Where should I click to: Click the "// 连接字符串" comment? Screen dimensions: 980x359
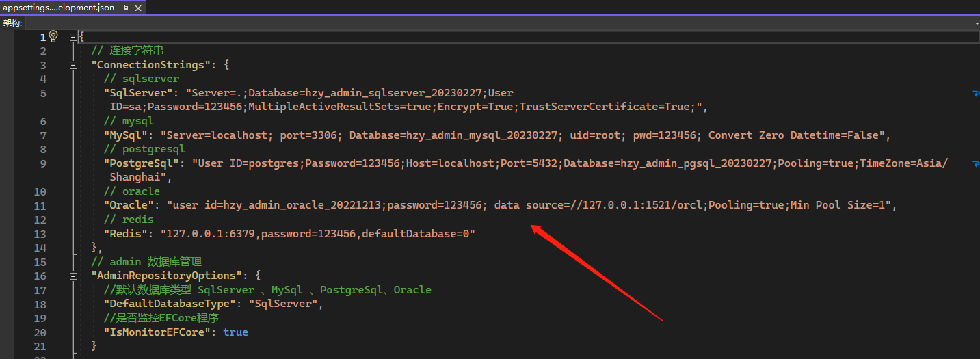pyautogui.click(x=127, y=51)
